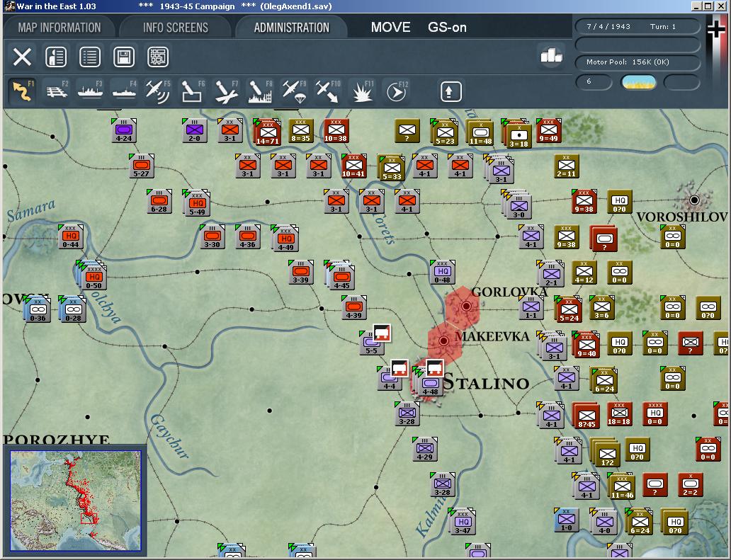This screenshot has width=731, height=560.
Task: Select the red Soviet counter labeled 9=40
Action: click(586, 345)
